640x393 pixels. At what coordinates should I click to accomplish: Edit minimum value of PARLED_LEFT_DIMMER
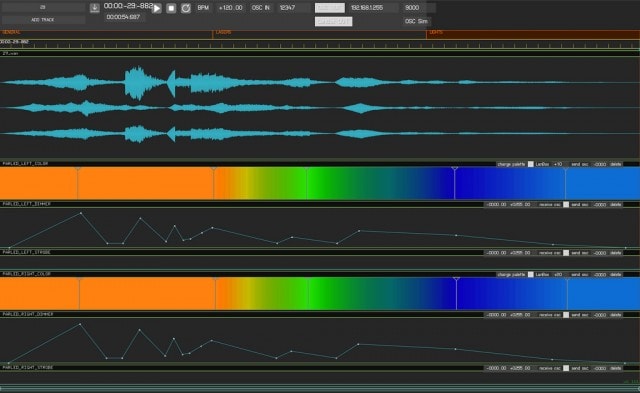(496, 204)
